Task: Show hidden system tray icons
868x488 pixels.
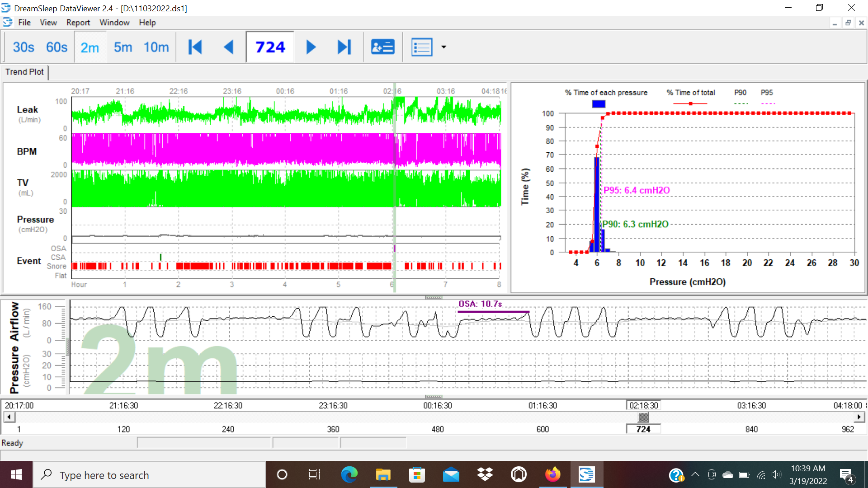Action: pyautogui.click(x=695, y=474)
